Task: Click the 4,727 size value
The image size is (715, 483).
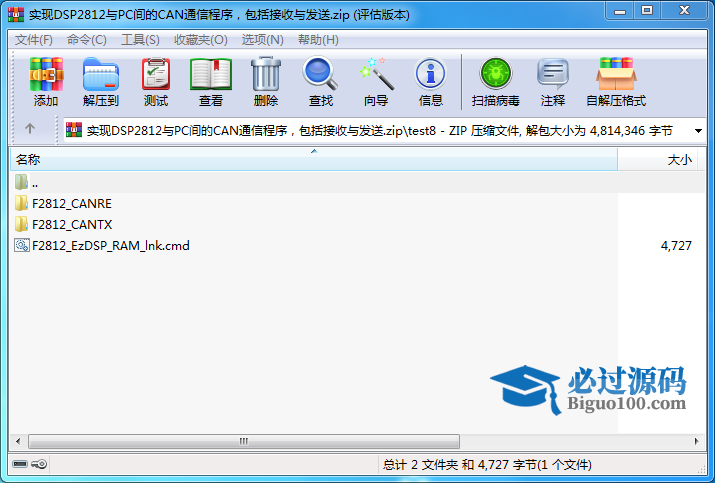Action: pyautogui.click(x=676, y=246)
